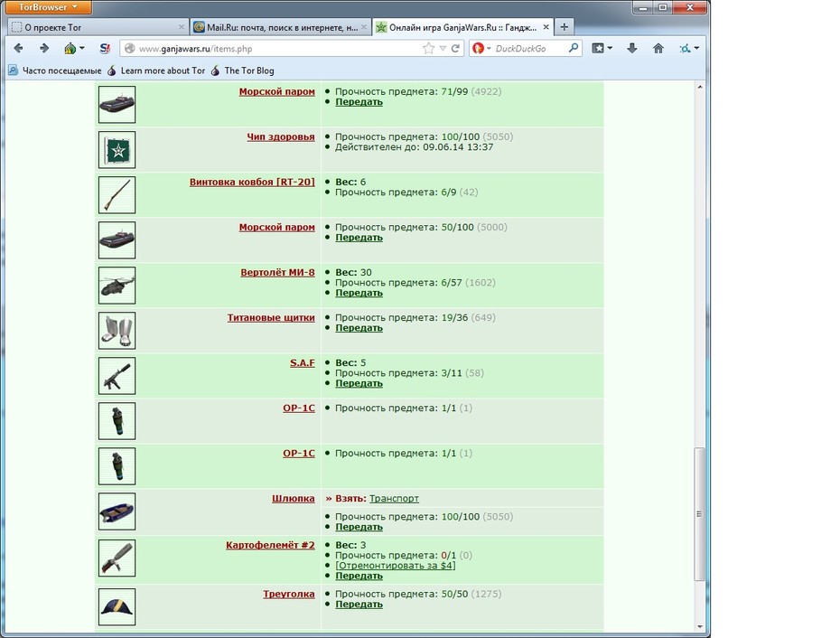Open 'Картофелемёт #2' item link

point(270,545)
